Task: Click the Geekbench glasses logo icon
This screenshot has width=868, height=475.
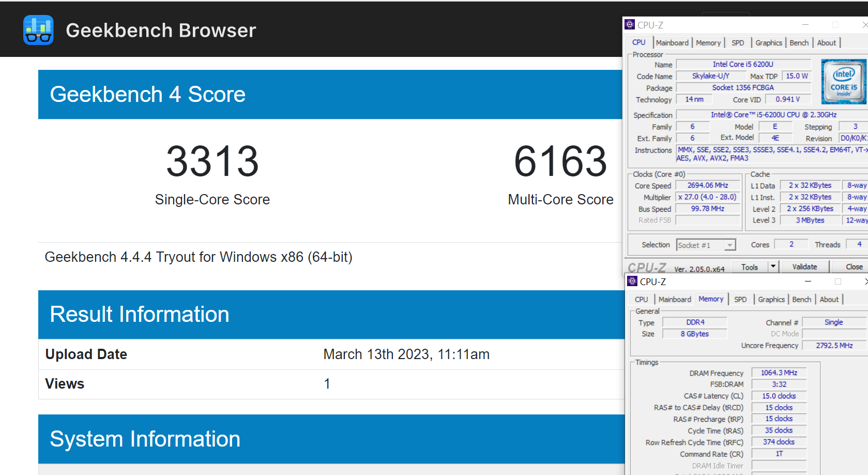Action: [x=38, y=30]
